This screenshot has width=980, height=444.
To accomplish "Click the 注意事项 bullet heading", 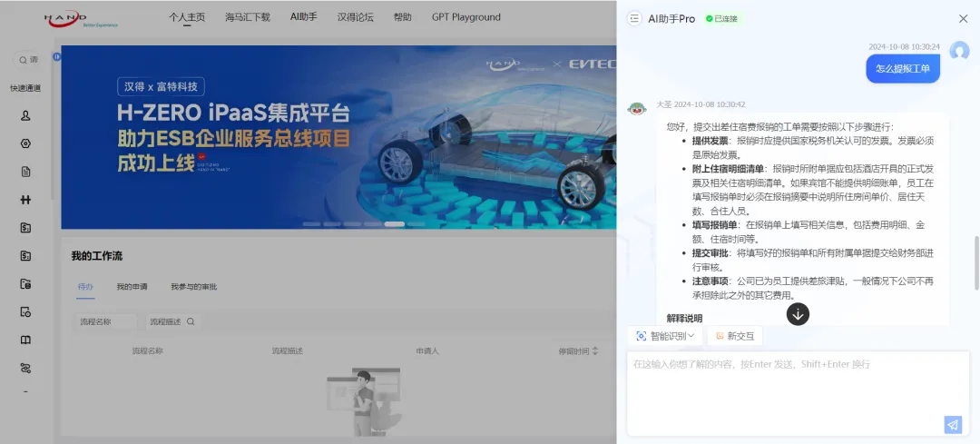I will (x=710, y=281).
